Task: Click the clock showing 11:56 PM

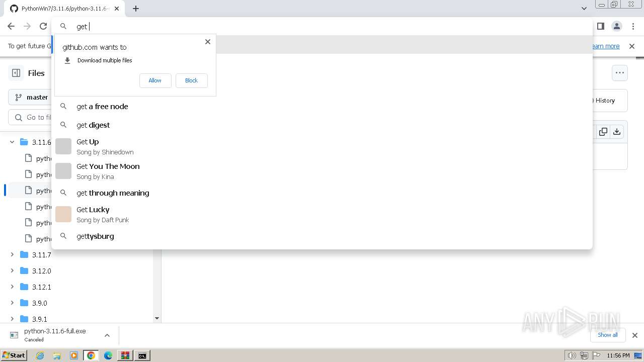Action: click(618, 355)
